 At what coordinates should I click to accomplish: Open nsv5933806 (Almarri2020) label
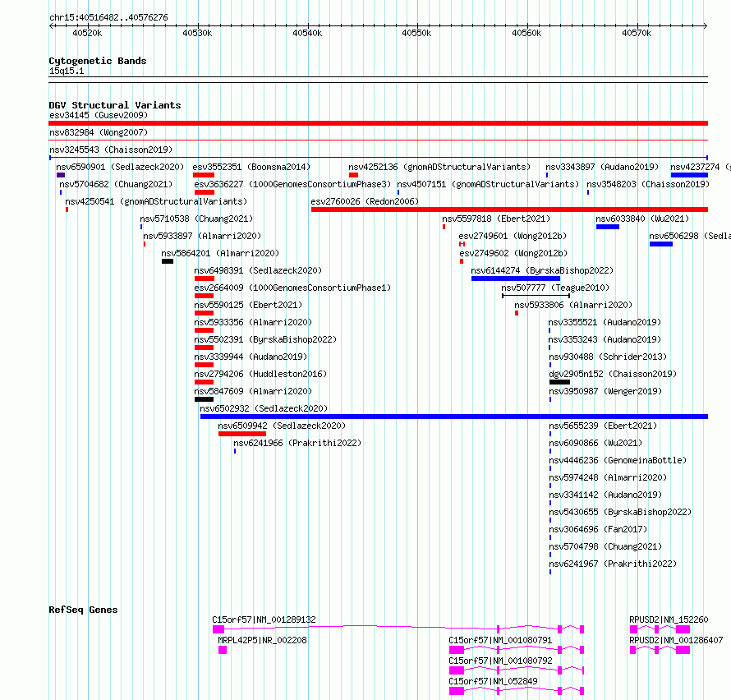tap(573, 305)
